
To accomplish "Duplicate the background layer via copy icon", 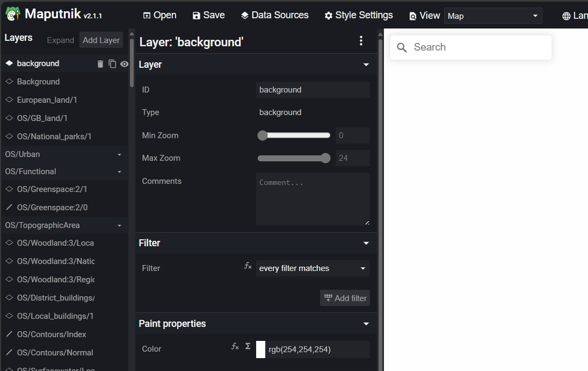I will 112,63.
